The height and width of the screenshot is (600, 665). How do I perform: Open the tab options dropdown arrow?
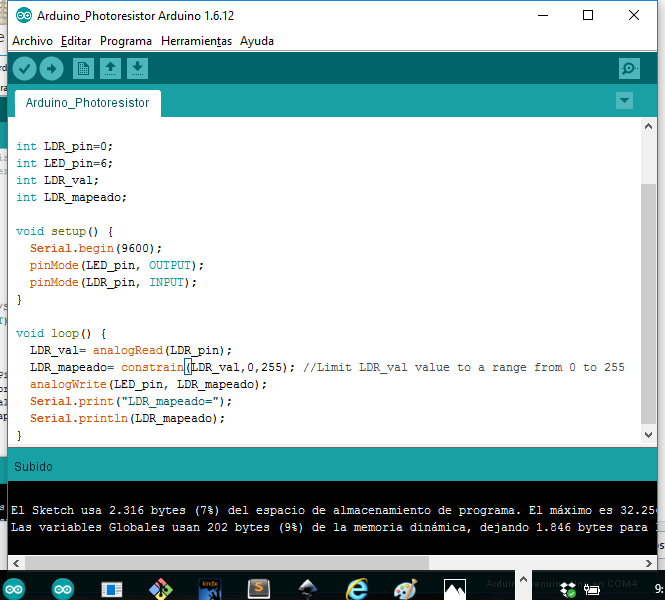(x=624, y=101)
